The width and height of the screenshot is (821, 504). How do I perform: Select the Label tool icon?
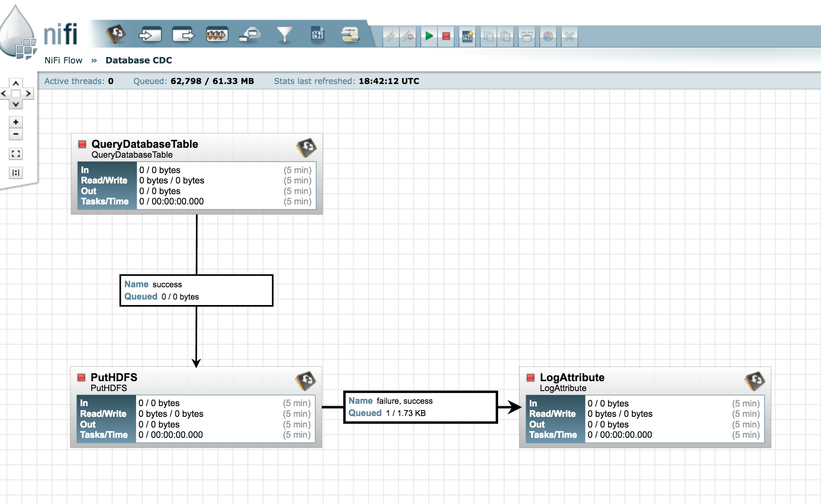349,35
